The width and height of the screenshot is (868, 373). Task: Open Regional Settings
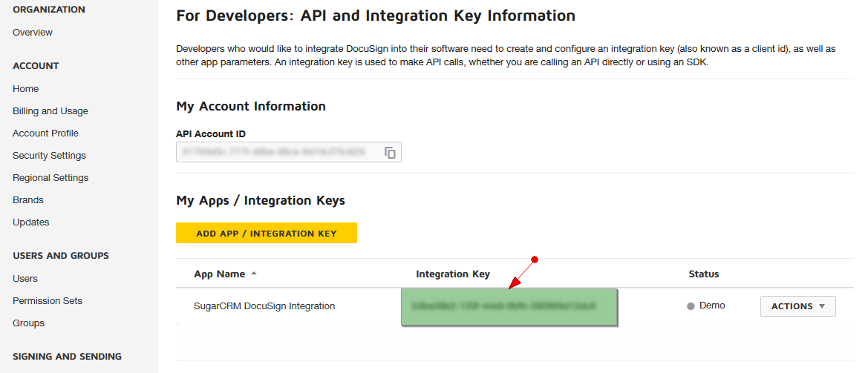[50, 178]
